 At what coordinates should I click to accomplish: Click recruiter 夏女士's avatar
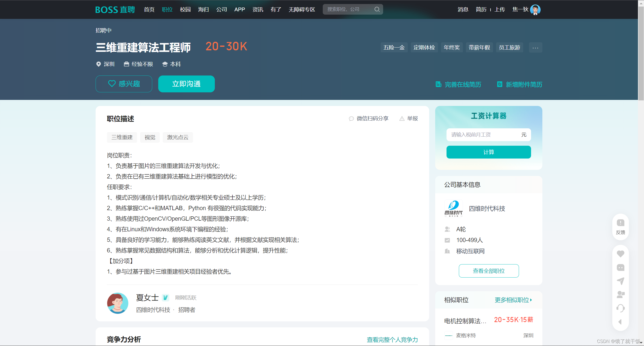(x=118, y=303)
